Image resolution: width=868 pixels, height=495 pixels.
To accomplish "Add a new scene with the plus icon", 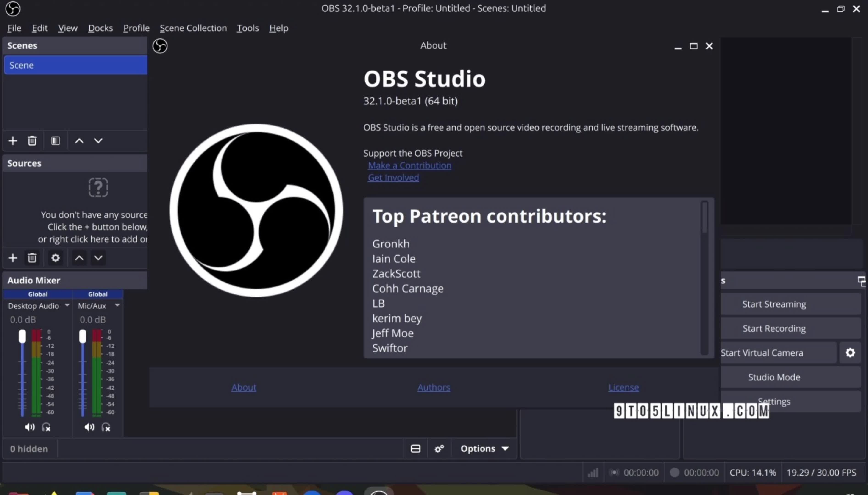I will 13,140.
